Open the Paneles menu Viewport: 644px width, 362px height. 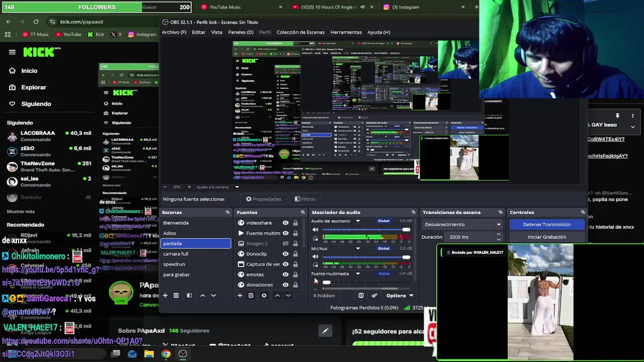coord(240,32)
